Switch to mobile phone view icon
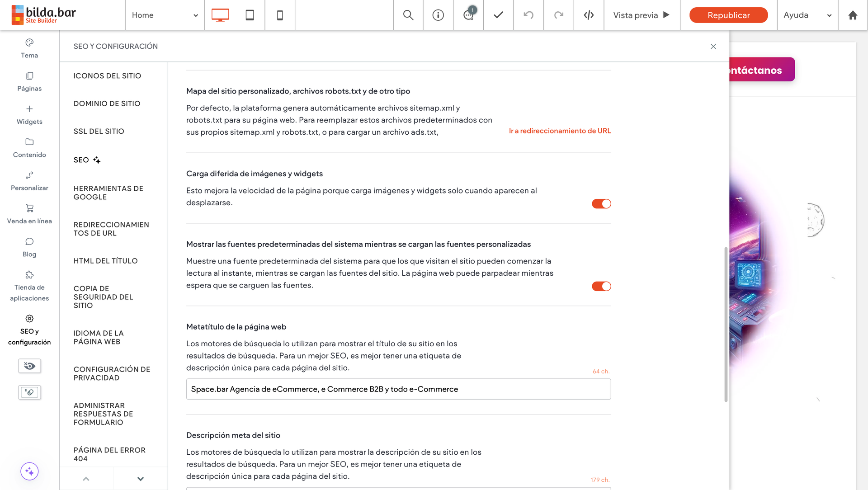This screenshot has height=490, width=868. tap(280, 15)
